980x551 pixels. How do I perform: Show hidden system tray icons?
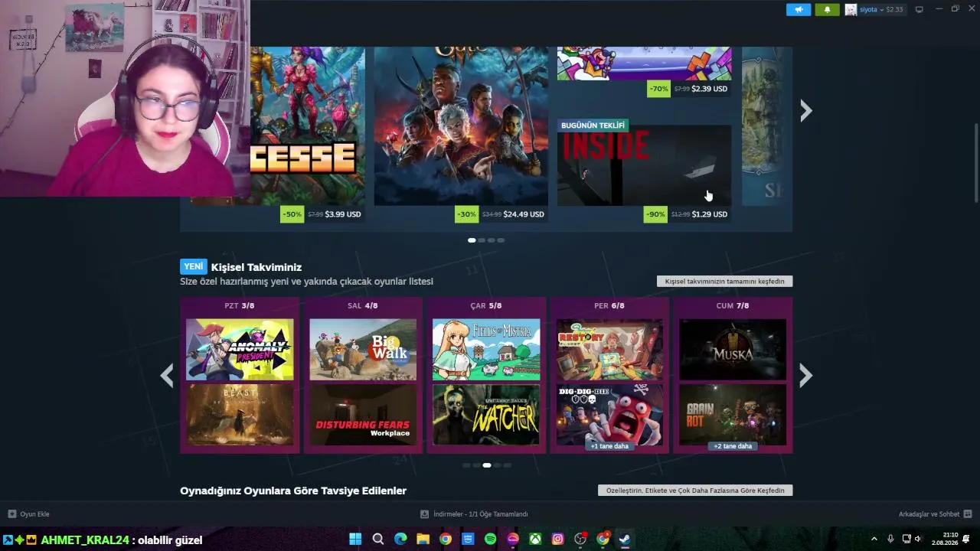point(874,539)
